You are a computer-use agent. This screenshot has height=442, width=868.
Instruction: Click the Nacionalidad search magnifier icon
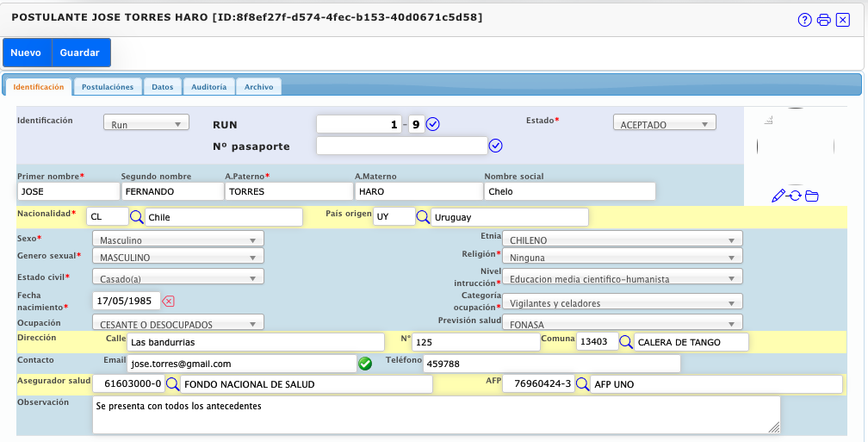click(x=136, y=217)
